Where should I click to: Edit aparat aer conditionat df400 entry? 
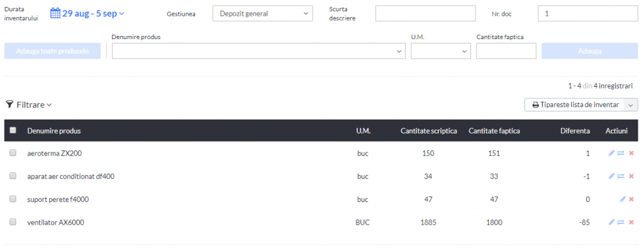[611, 176]
